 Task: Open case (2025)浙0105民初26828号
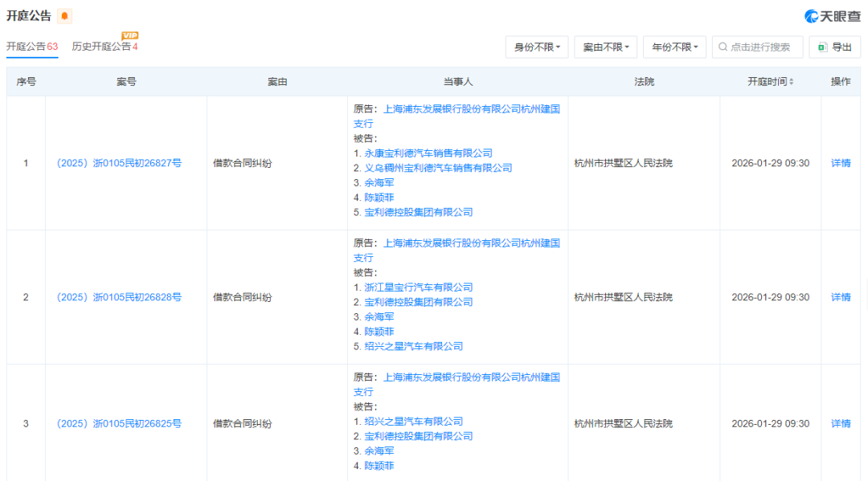click(119, 297)
